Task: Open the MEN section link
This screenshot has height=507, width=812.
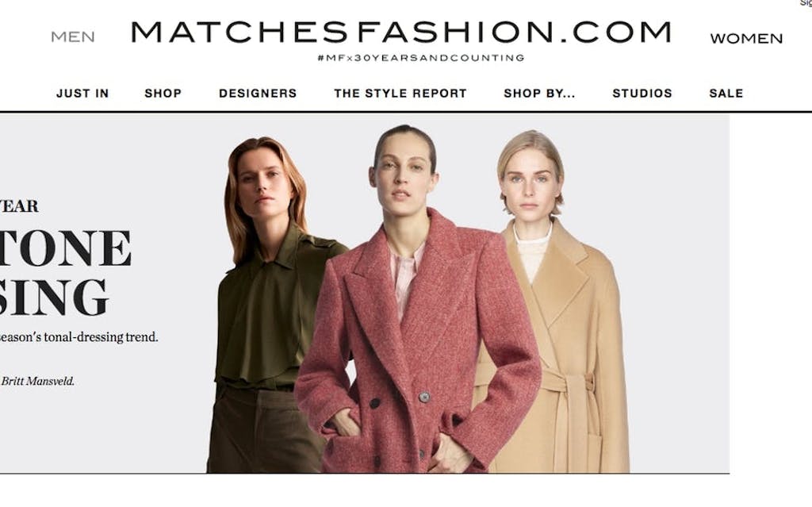Action: pyautogui.click(x=72, y=36)
